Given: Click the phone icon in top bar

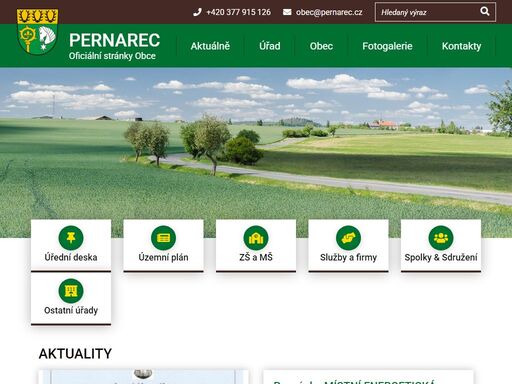Looking at the screenshot, I should tap(197, 12).
